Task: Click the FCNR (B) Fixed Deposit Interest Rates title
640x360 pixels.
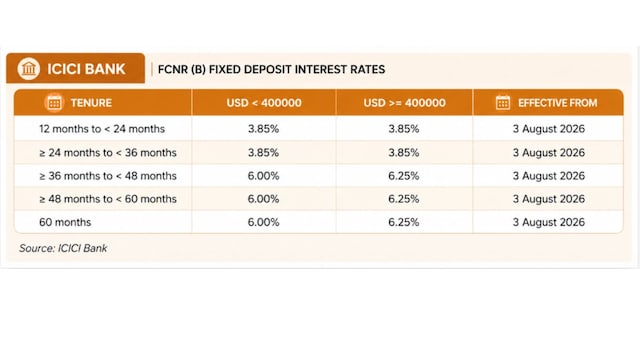Action: 271,69
